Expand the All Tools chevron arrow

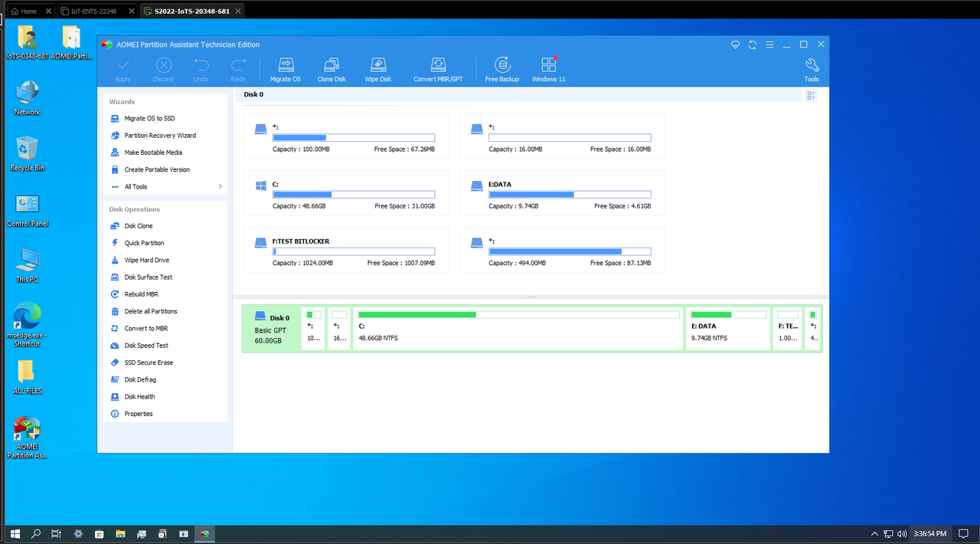(220, 186)
